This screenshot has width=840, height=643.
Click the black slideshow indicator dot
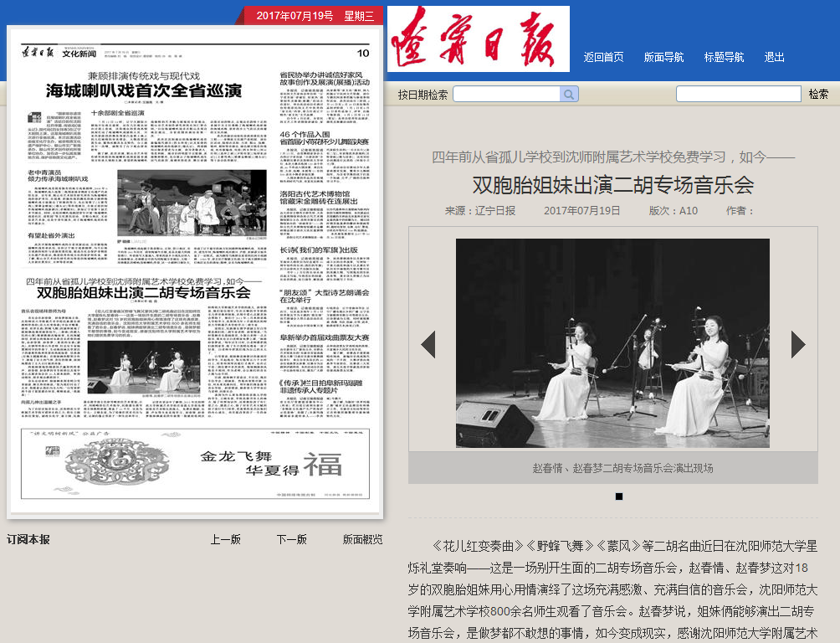[619, 496]
